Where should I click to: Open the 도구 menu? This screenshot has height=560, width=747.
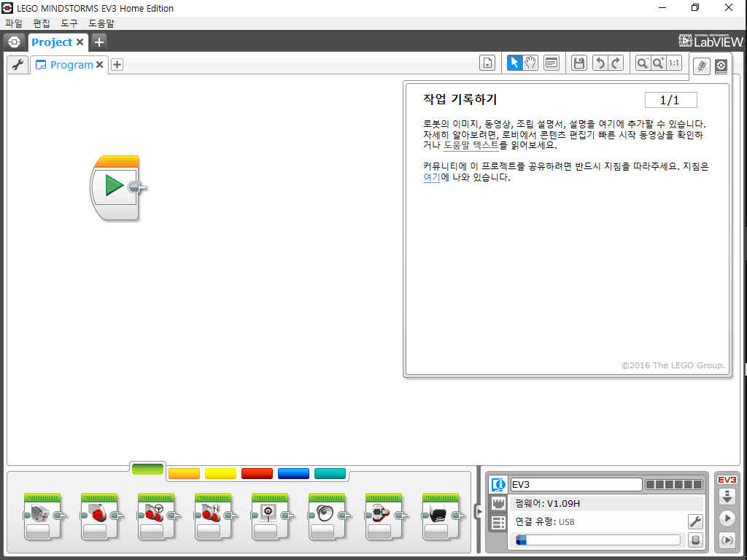(x=69, y=23)
